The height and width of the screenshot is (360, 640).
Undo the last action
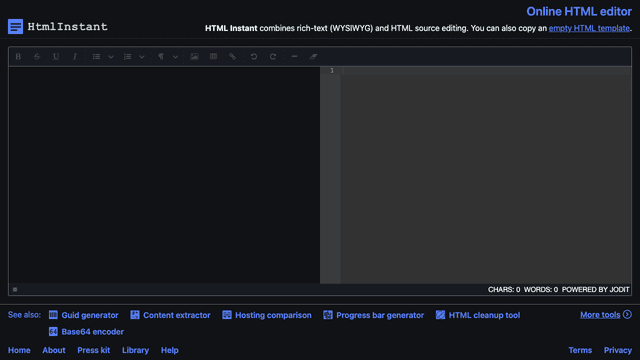[254, 56]
